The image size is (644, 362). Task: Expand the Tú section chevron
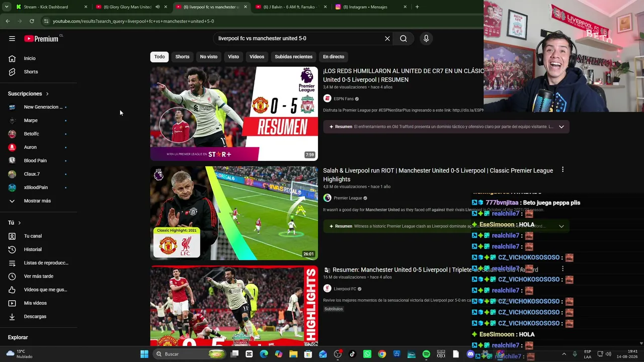(x=20, y=223)
